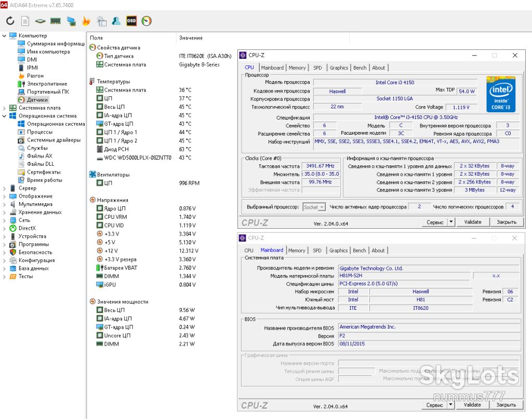Expand the Мультимедиа tree node
Screen dimensions: 532x419
click(4, 204)
